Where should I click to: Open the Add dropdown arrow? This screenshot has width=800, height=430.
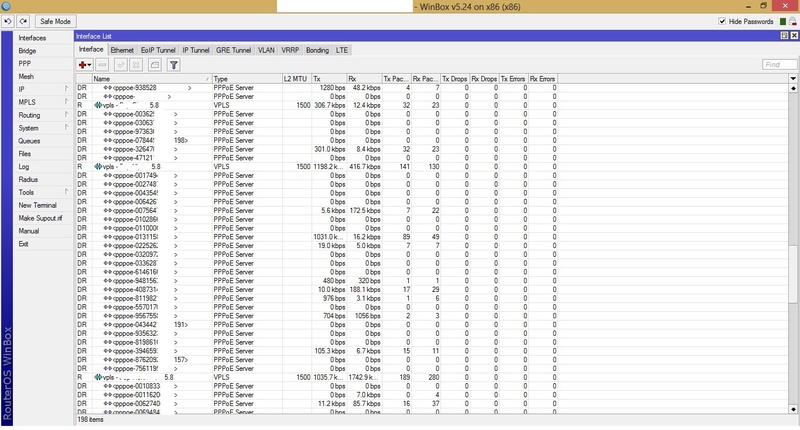tap(89, 65)
